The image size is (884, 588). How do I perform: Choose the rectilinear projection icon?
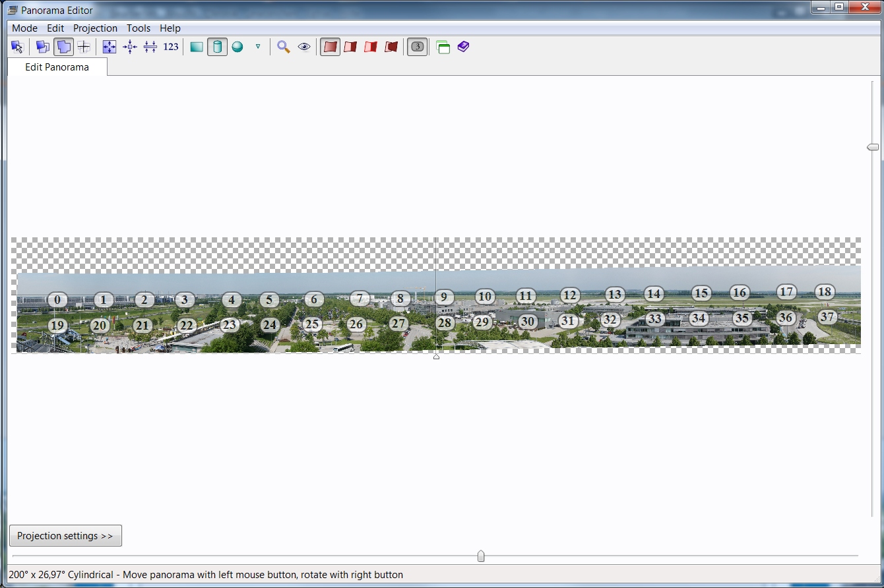click(197, 47)
